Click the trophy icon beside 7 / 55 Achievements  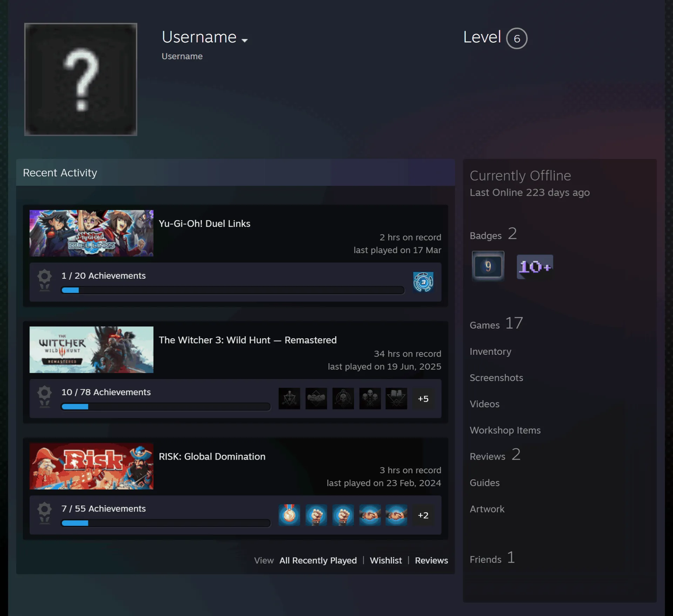click(45, 513)
